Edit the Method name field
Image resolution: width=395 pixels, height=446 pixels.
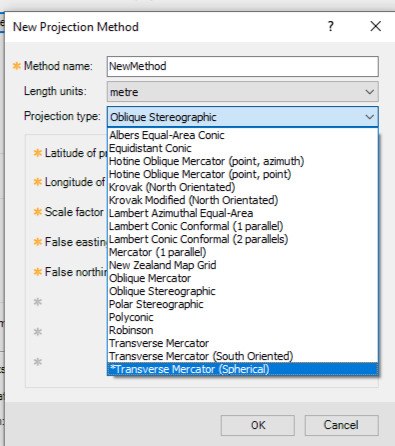coord(243,66)
